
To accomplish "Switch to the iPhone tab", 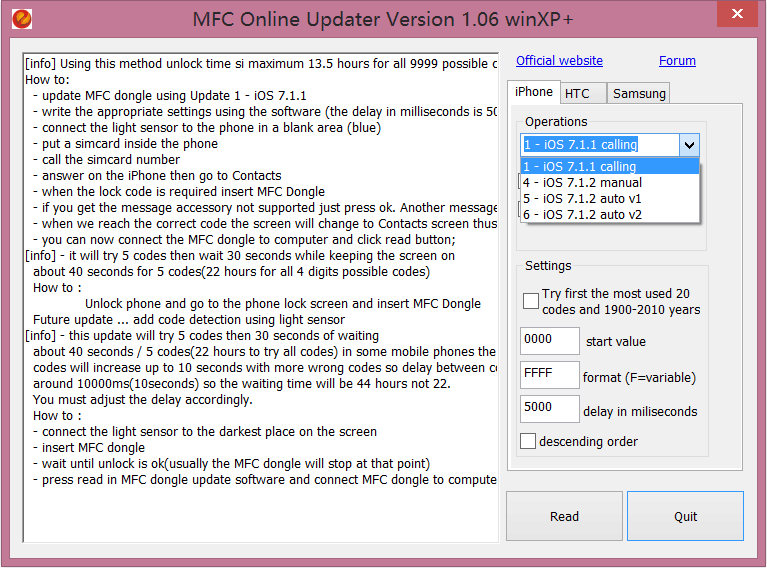I will click(x=533, y=92).
